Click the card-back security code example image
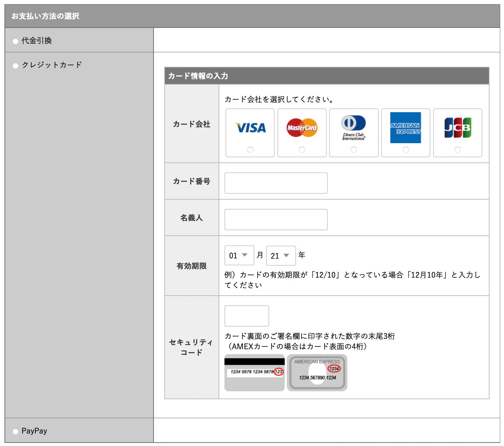Image resolution: width=504 pixels, height=446 pixels. (254, 373)
